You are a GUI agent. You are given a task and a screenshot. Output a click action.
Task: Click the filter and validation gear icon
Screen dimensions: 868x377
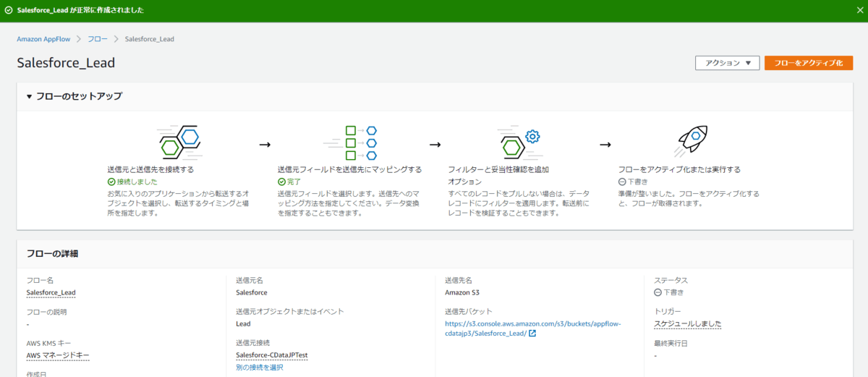coord(520,143)
